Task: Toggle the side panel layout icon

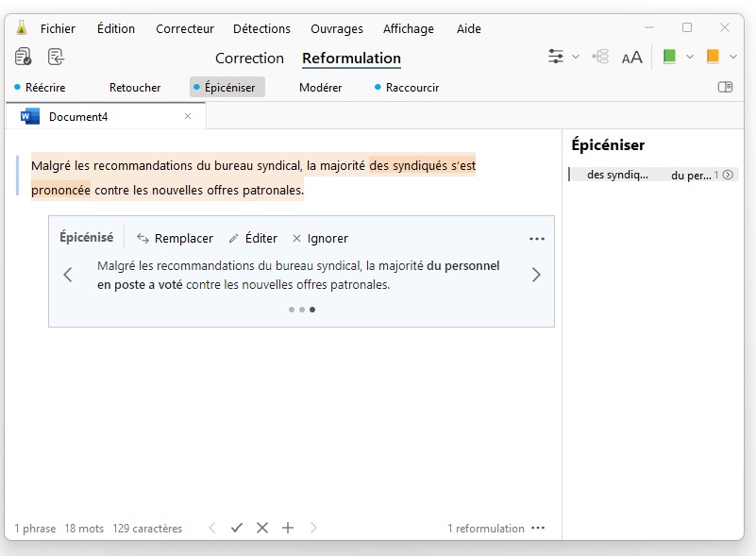Action: [725, 87]
